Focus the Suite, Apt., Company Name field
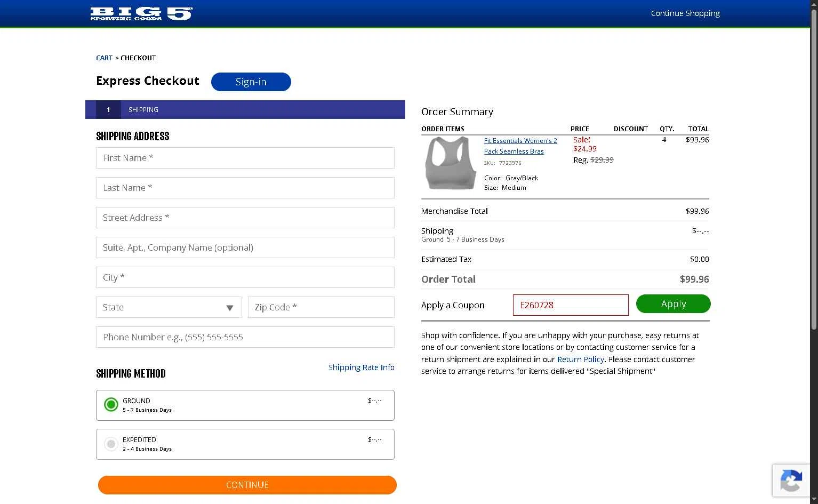The width and height of the screenshot is (818, 504). click(x=245, y=247)
